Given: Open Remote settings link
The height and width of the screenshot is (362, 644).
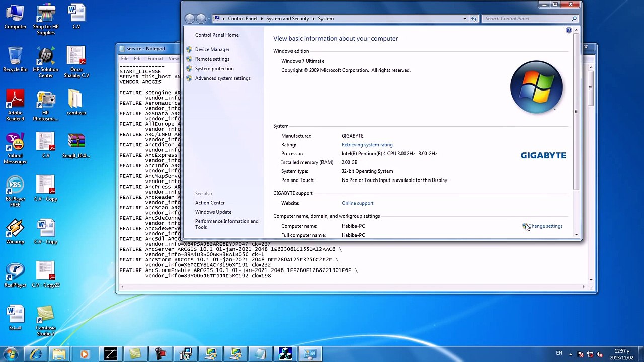Looking at the screenshot, I should pyautogui.click(x=212, y=59).
